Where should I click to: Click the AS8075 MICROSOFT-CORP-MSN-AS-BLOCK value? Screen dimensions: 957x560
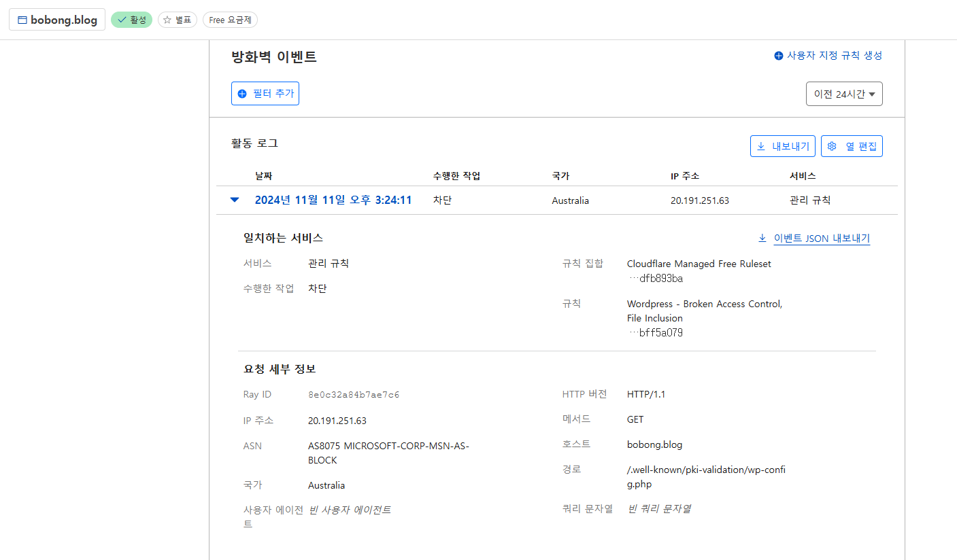pyautogui.click(x=388, y=453)
